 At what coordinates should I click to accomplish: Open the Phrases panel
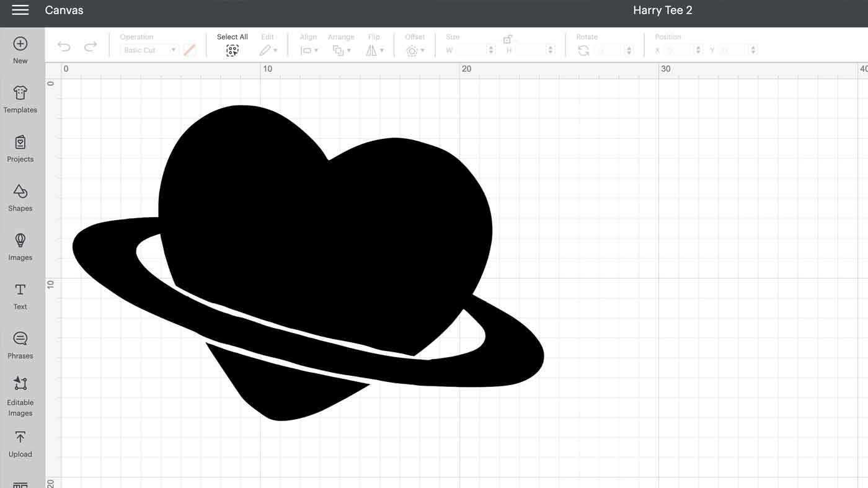pyautogui.click(x=20, y=345)
